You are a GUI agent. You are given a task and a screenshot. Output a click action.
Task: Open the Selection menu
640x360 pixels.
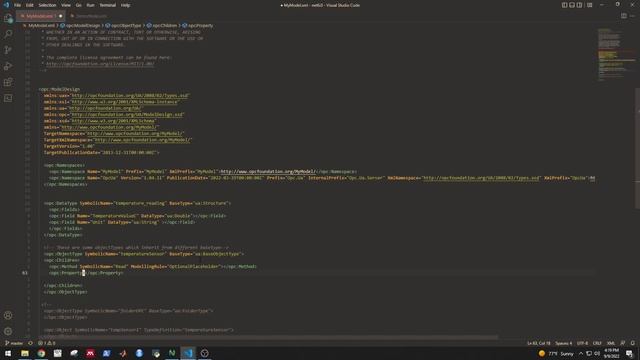47,5
